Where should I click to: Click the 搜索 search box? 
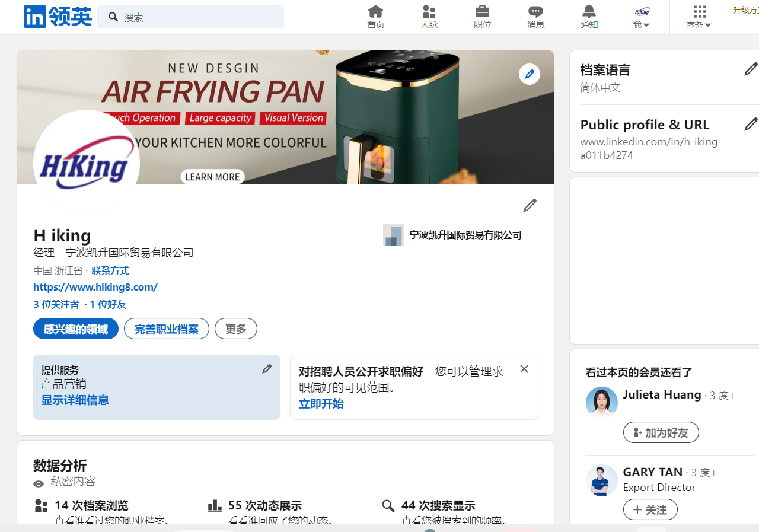(x=190, y=17)
